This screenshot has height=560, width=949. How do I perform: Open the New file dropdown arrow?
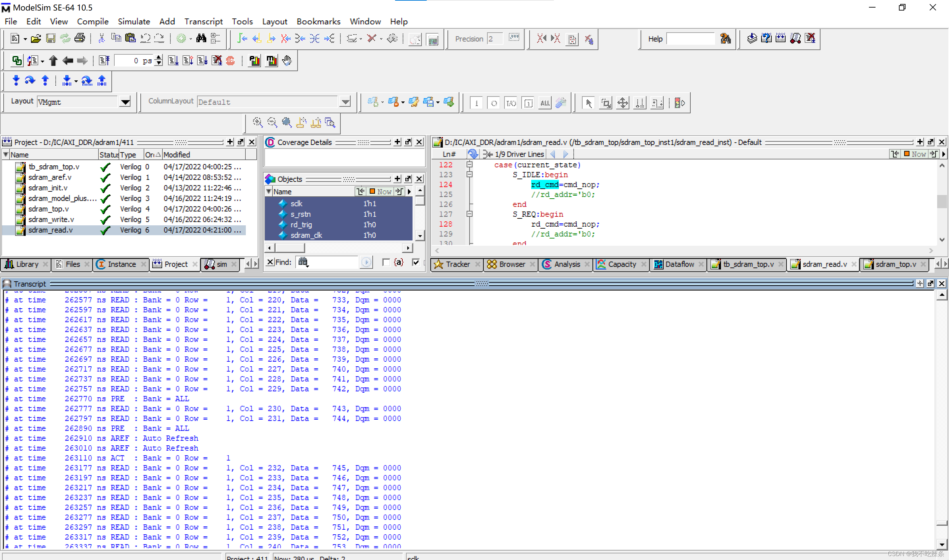tap(25, 39)
